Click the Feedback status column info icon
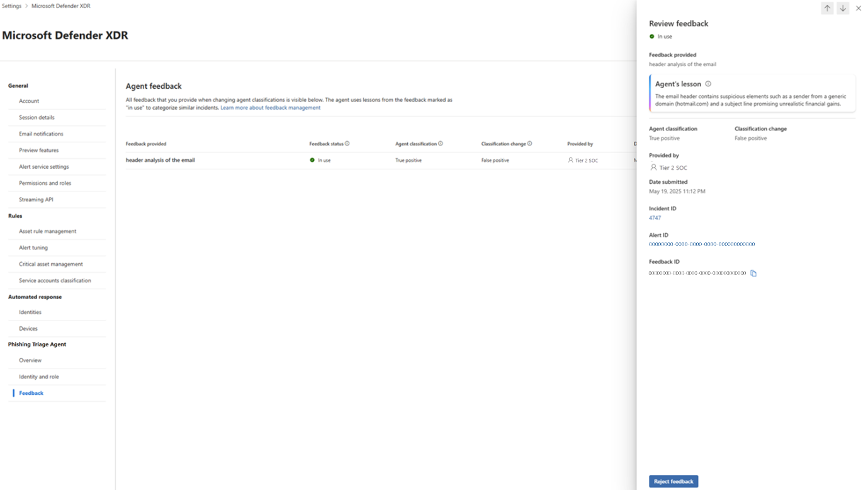 (347, 144)
